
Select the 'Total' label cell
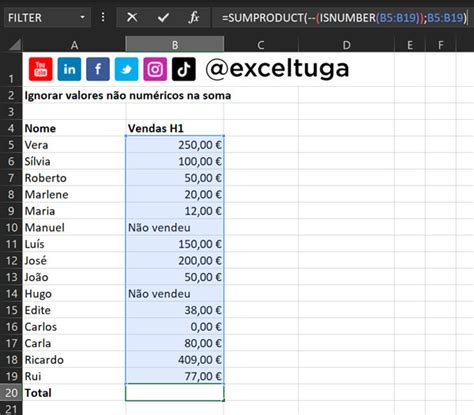click(x=74, y=393)
